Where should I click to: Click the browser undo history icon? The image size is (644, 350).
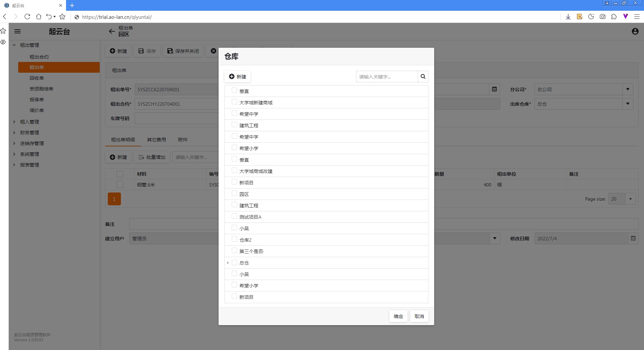pos(49,16)
